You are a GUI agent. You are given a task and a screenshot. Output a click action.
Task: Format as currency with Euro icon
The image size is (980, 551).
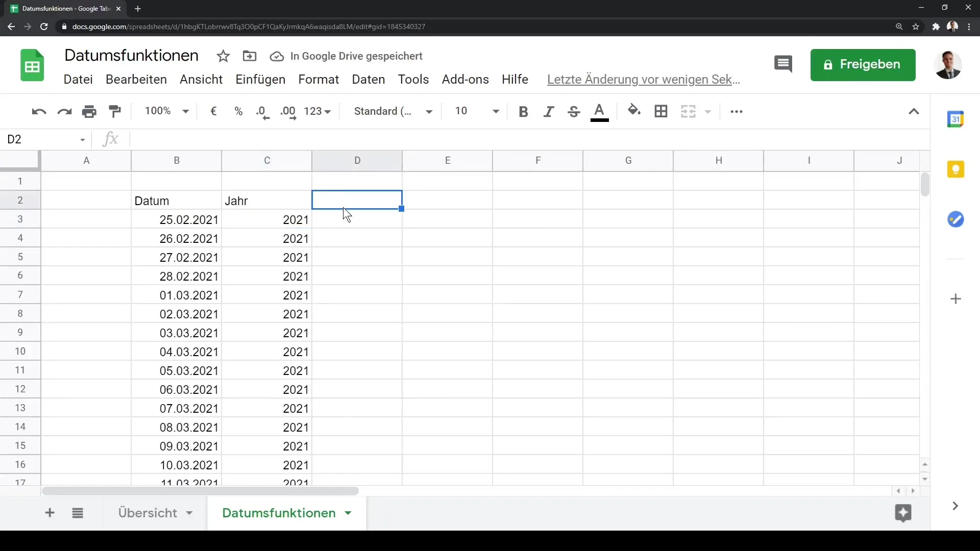[213, 111]
